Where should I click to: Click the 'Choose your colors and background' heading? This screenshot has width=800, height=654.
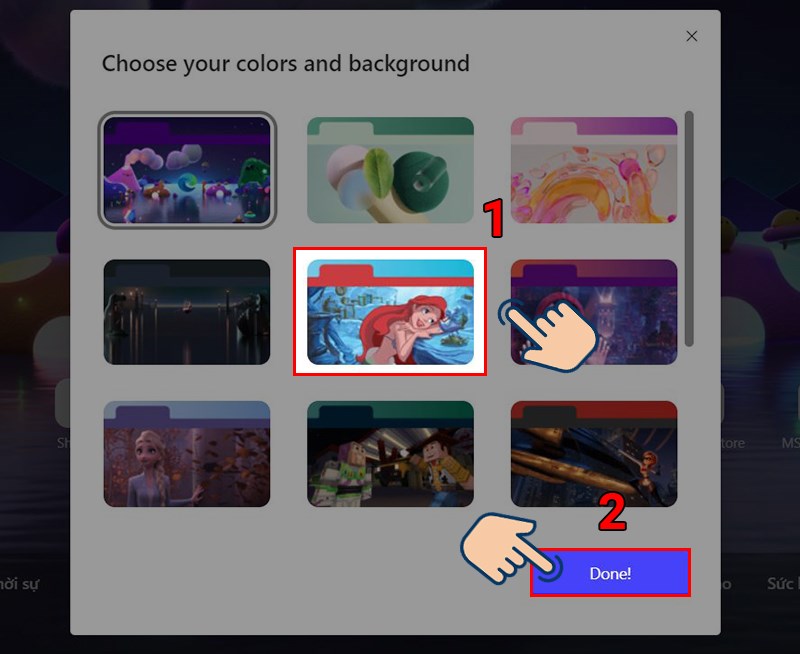click(x=285, y=64)
